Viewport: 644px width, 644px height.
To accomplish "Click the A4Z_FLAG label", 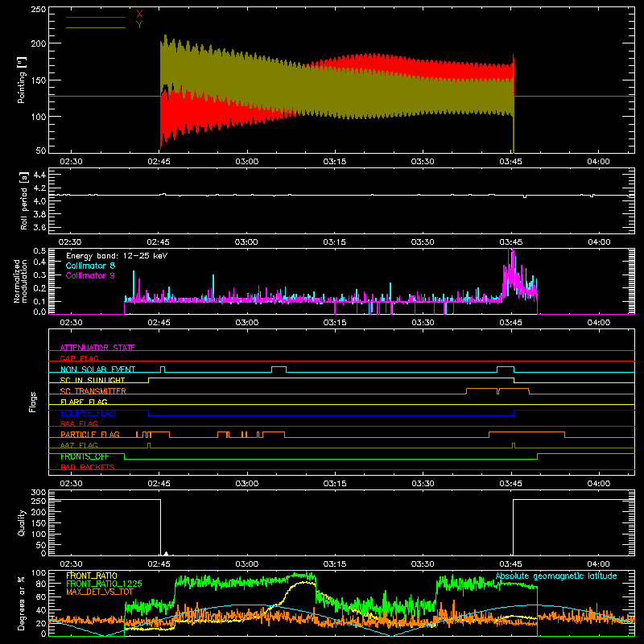I will coord(79,445).
